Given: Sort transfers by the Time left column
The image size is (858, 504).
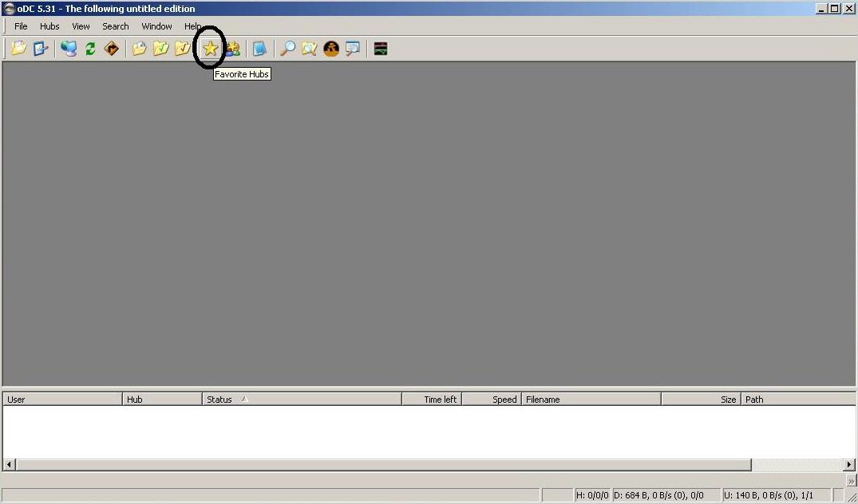Looking at the screenshot, I should [x=432, y=400].
